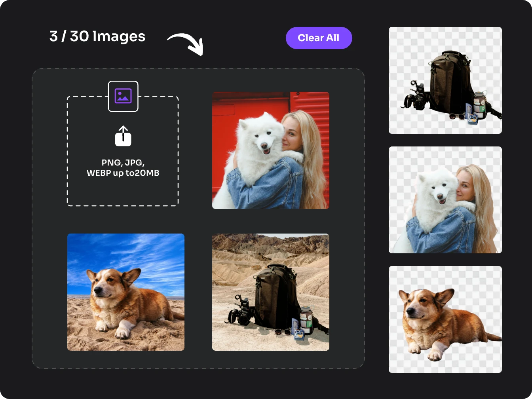This screenshot has width=532, height=399.
Task: Click inside the image upload panel area
Action: (198, 218)
